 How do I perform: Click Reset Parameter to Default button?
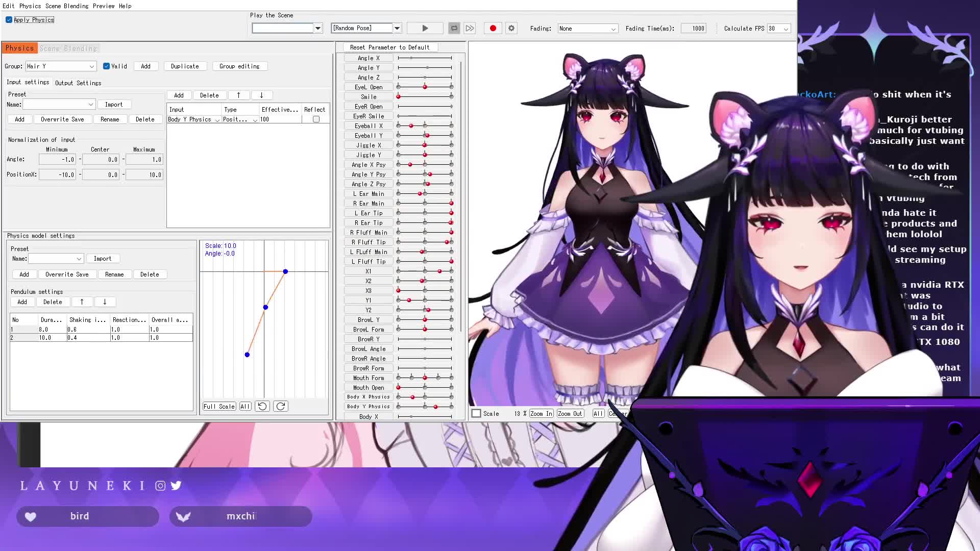390,47
